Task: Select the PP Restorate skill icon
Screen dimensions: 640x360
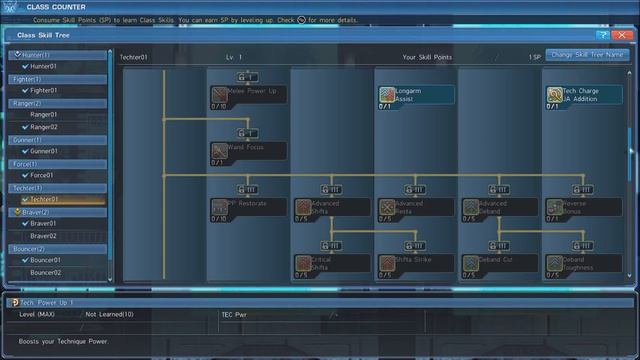Action: pyautogui.click(x=220, y=207)
